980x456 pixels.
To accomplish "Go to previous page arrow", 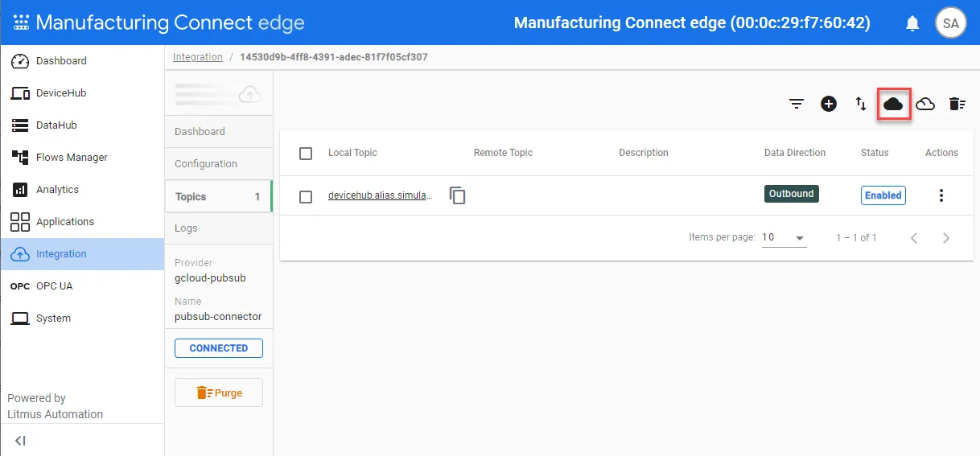I will [914, 238].
